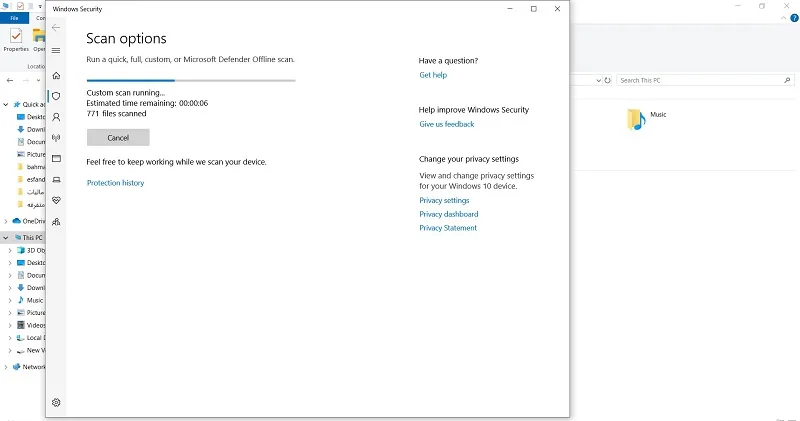Refresh the Explorer address bar
Screen dimensions: 800x421
607,80
